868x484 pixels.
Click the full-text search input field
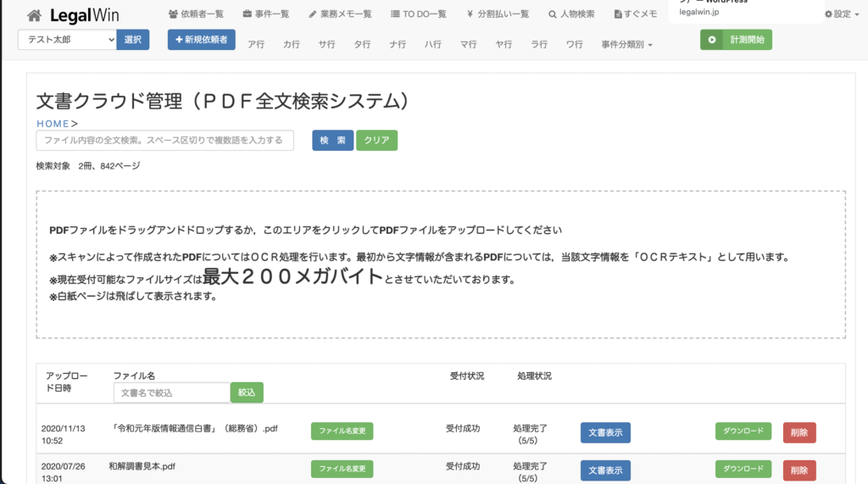164,140
